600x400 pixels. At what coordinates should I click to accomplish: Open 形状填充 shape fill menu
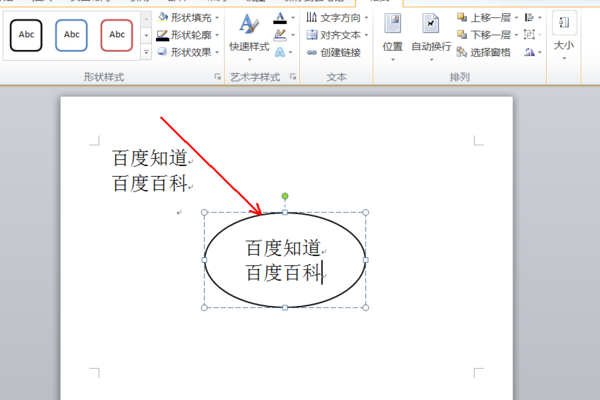188,18
